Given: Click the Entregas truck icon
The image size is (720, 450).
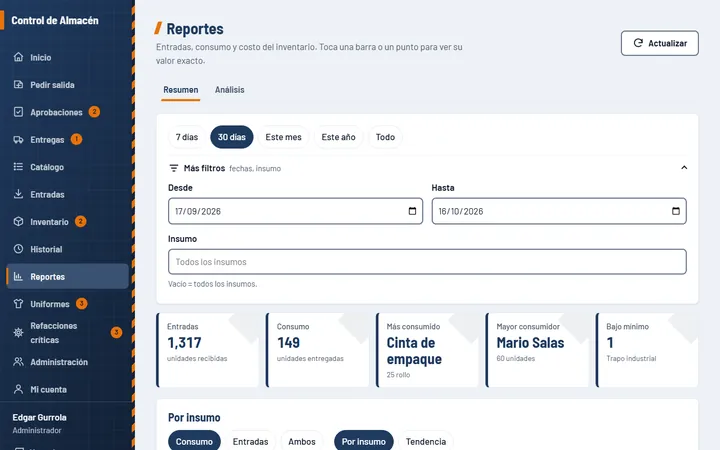Looking at the screenshot, I should (x=18, y=140).
